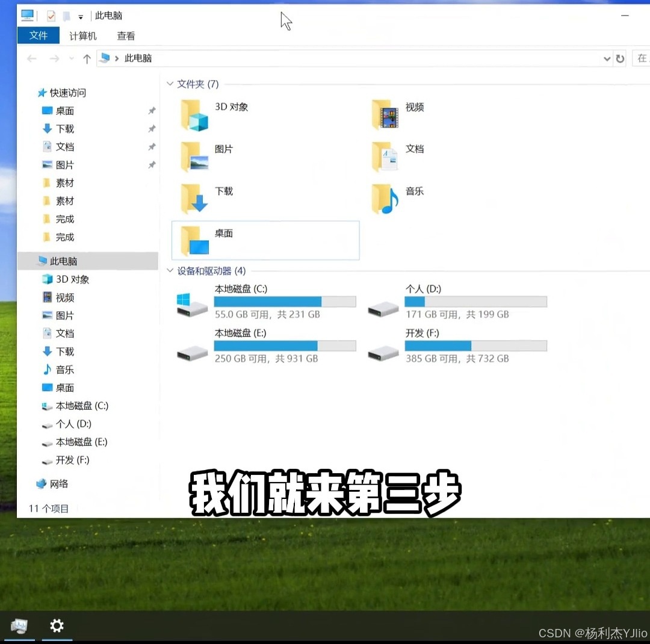Click the Refresh button in address bar
The height and width of the screenshot is (644, 650).
click(620, 58)
